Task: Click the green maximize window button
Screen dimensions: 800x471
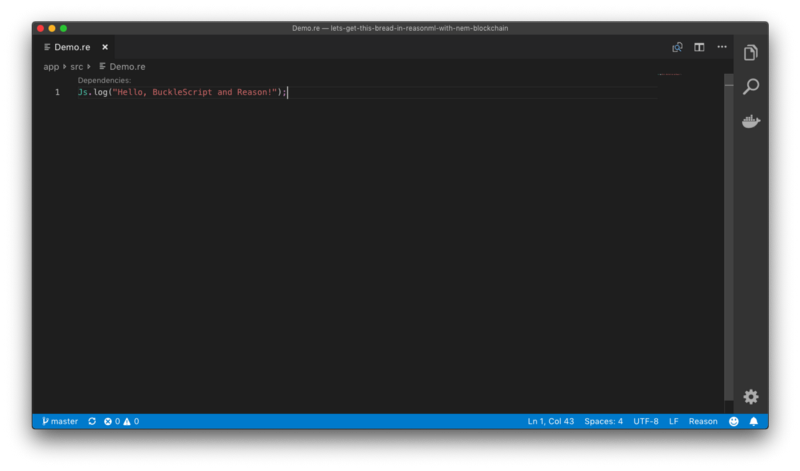Action: tap(63, 28)
